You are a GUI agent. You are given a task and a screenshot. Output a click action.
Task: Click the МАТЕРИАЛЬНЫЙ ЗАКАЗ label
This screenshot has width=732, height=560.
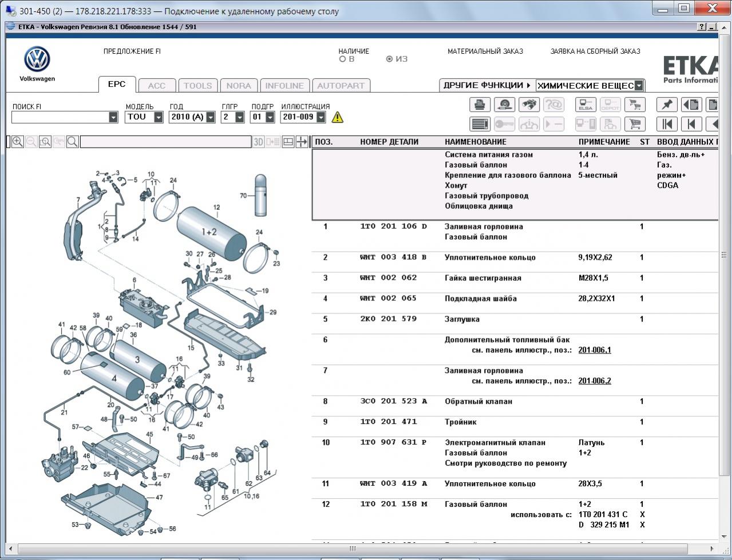click(485, 51)
